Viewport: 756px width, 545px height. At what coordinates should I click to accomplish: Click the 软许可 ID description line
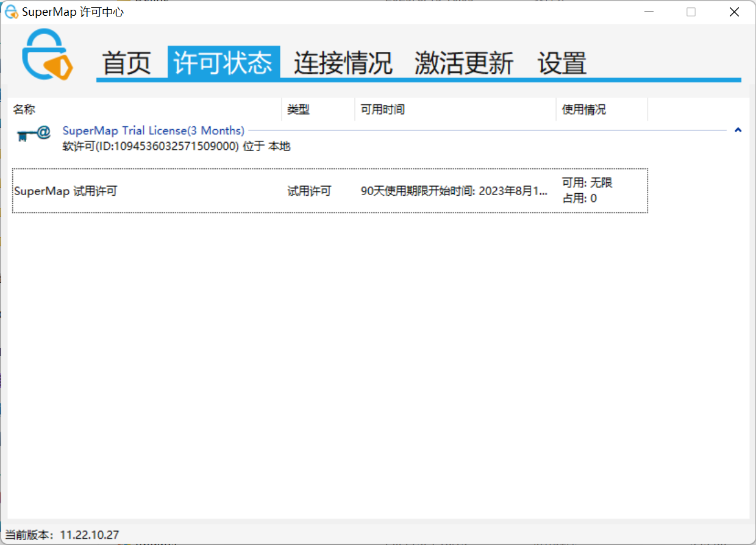177,147
